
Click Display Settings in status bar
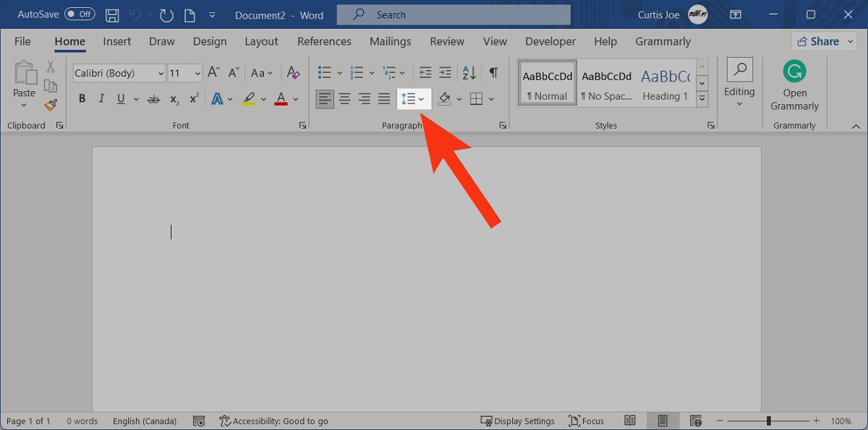(x=518, y=421)
